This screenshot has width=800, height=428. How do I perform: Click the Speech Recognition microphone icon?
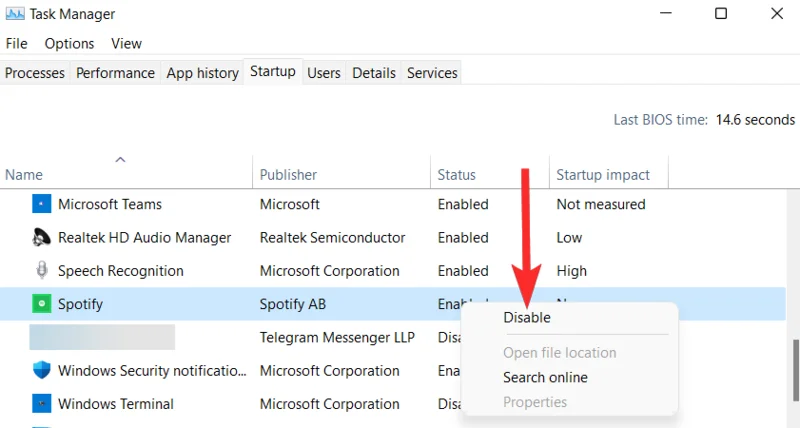tap(42, 271)
